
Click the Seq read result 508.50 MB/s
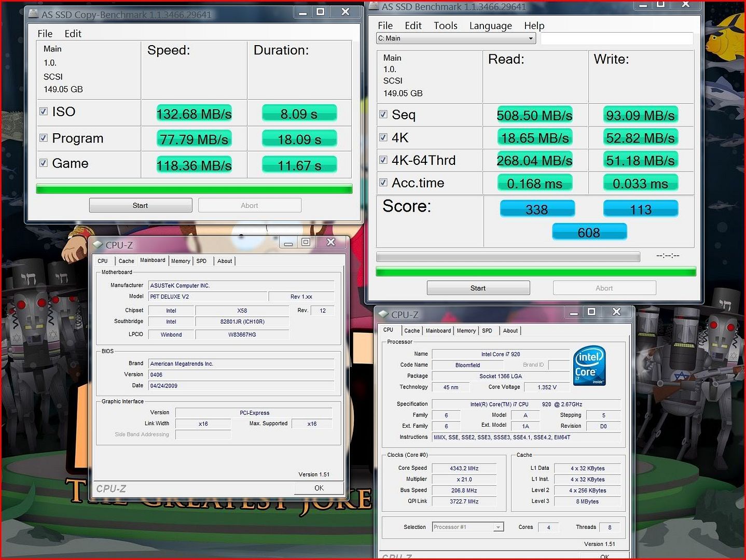[535, 115]
